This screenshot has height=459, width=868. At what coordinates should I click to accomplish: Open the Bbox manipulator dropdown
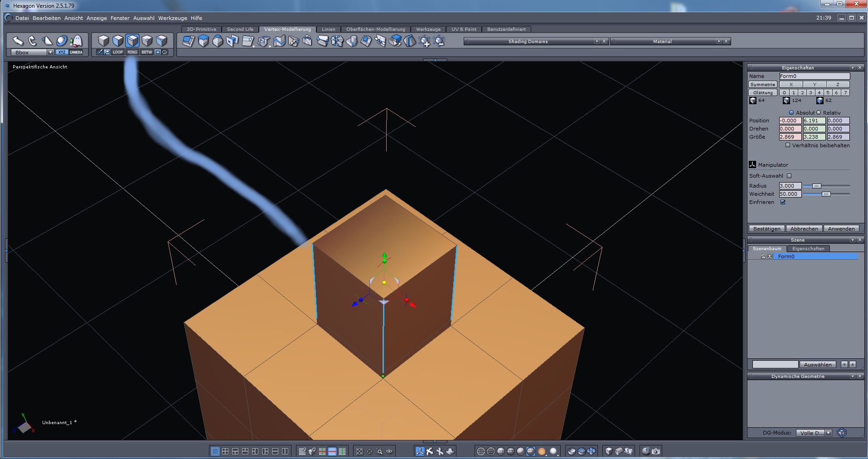(x=50, y=53)
